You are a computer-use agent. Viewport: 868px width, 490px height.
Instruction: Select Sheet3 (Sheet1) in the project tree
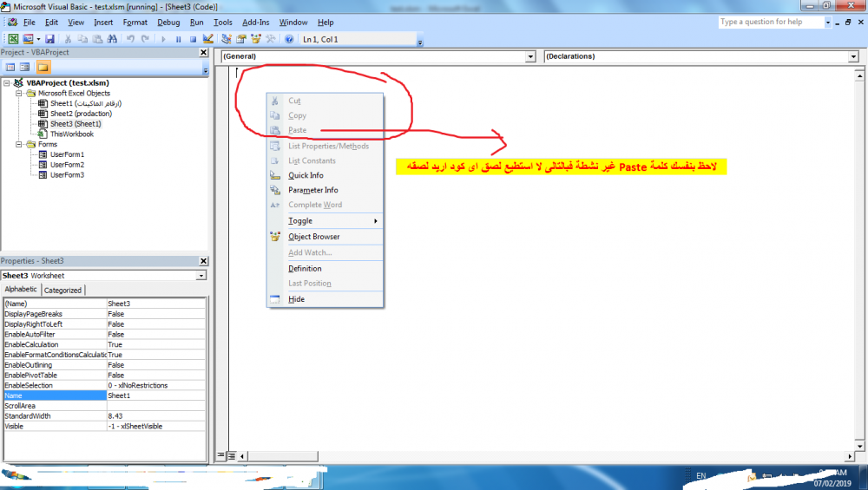76,124
